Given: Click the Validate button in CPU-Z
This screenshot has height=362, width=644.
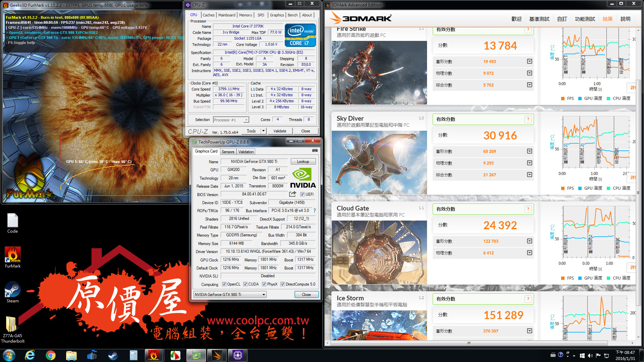Looking at the screenshot, I should (280, 131).
